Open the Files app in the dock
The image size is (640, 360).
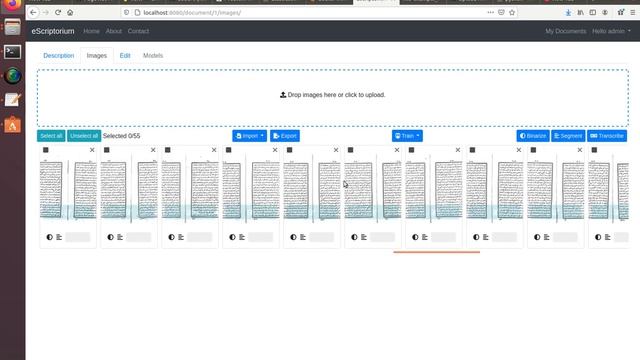(x=13, y=27)
